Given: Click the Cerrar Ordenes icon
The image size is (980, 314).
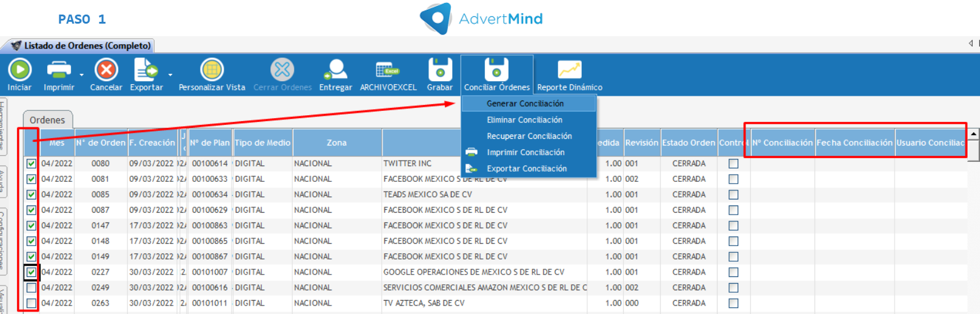Looking at the screenshot, I should [282, 70].
